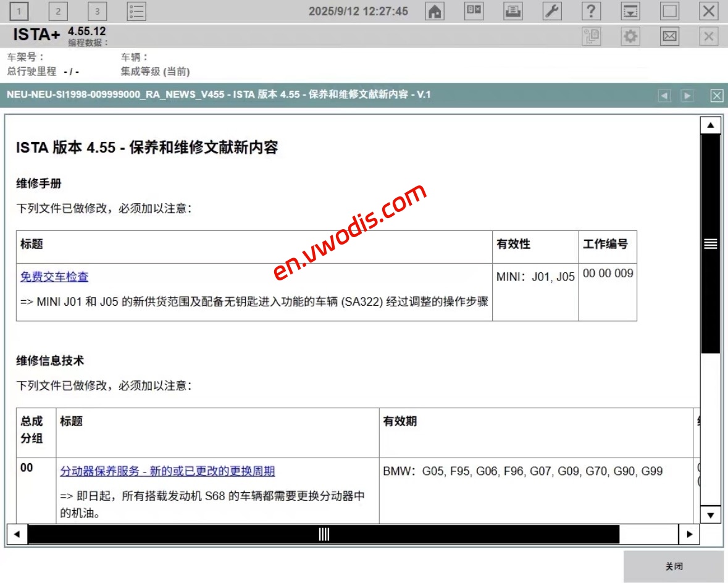This screenshot has height=583, width=728.
Task: Go to previous document page arrow
Action: pos(664,96)
